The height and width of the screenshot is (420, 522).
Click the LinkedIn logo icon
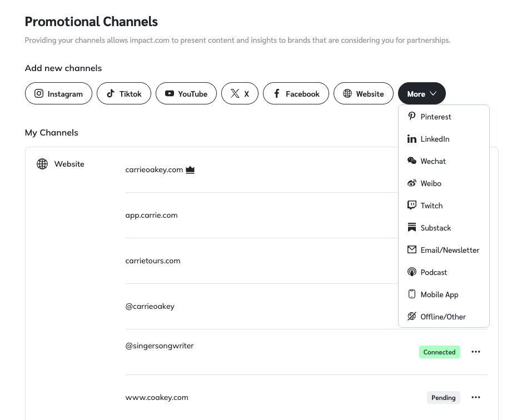click(x=412, y=139)
